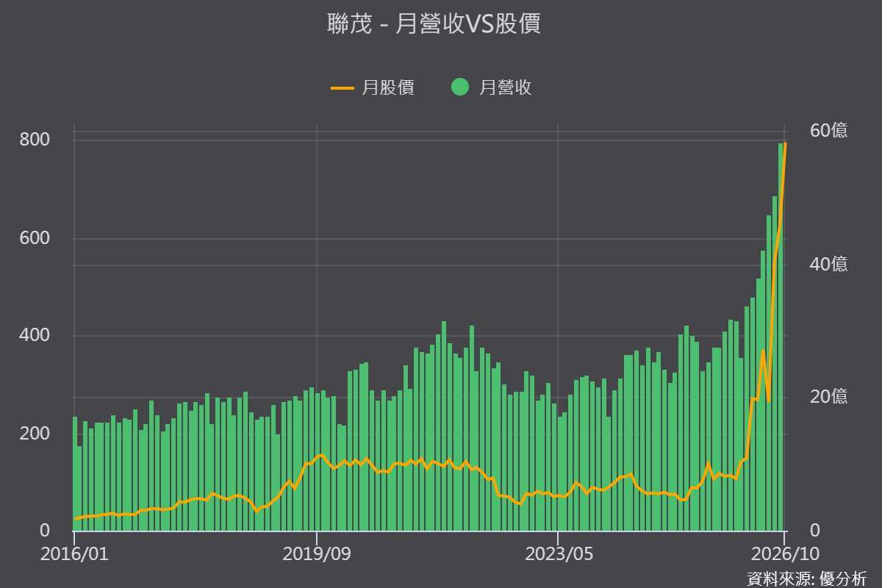The image size is (882, 588).
Task: Click the first revenue bar at 2016/01
Action: tap(75, 473)
